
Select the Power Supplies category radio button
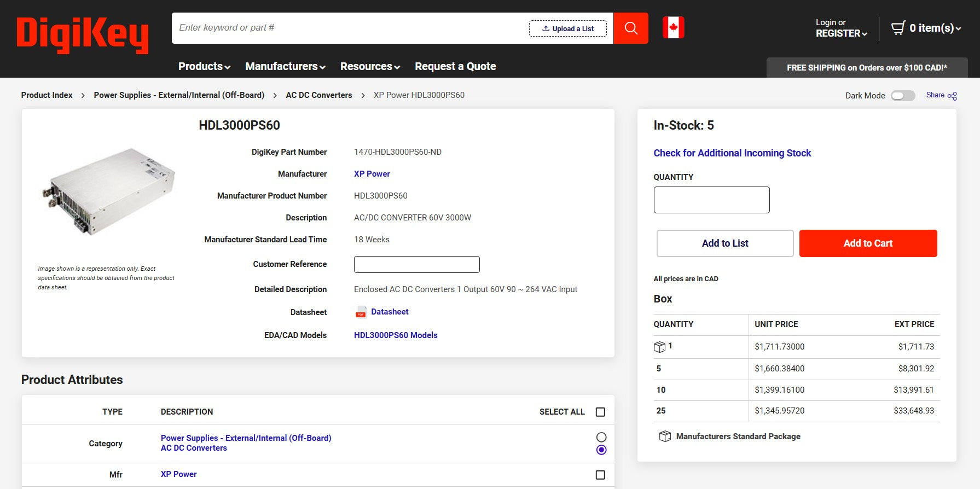point(601,437)
